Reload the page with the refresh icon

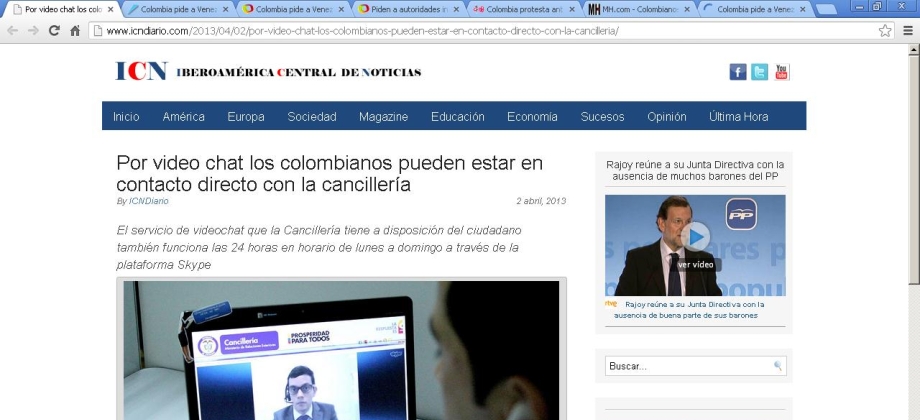tap(55, 31)
